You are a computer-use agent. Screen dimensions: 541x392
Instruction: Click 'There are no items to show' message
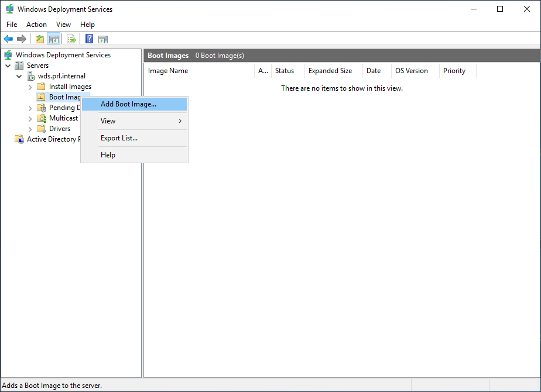[x=342, y=88]
